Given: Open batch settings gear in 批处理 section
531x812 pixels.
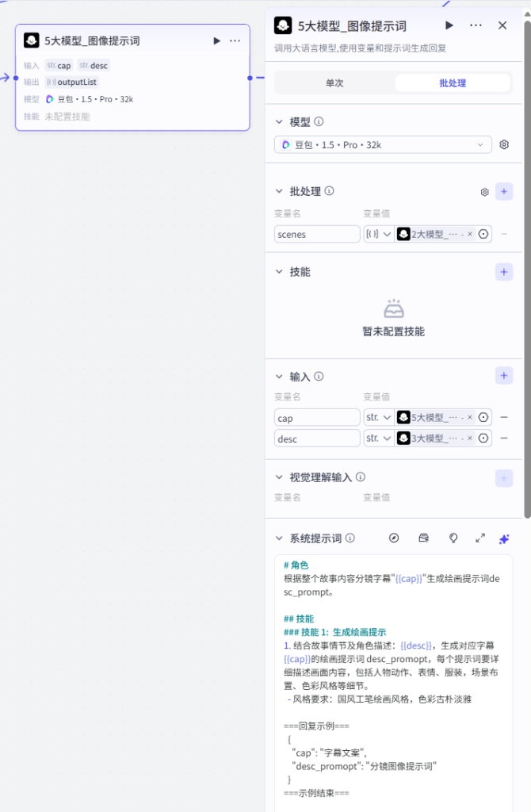Looking at the screenshot, I should click(484, 192).
